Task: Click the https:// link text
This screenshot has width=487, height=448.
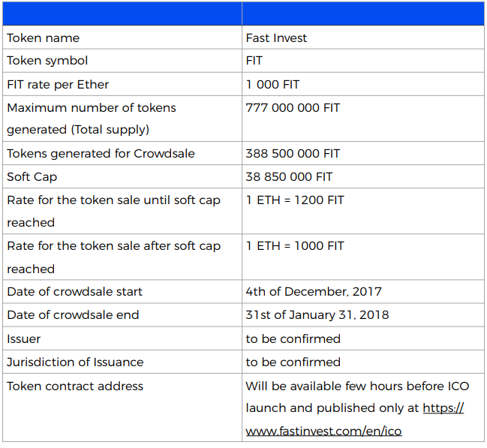Action: click(443, 407)
